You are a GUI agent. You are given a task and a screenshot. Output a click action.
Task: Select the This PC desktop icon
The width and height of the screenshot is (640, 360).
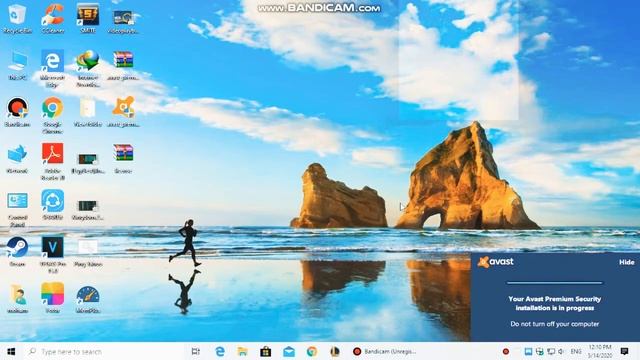click(x=17, y=64)
